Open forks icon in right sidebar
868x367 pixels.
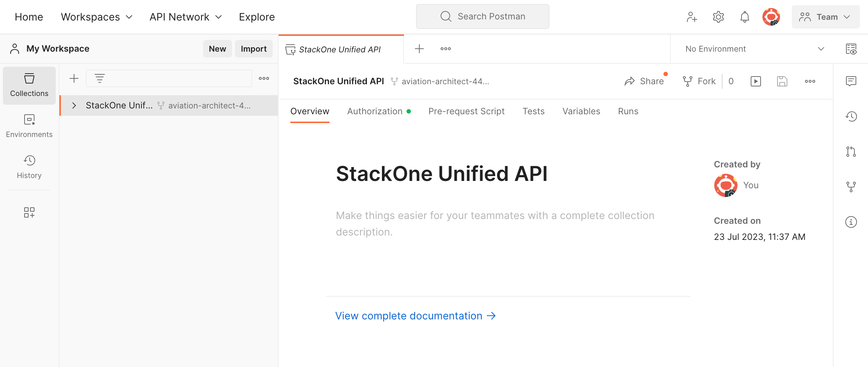(851, 187)
